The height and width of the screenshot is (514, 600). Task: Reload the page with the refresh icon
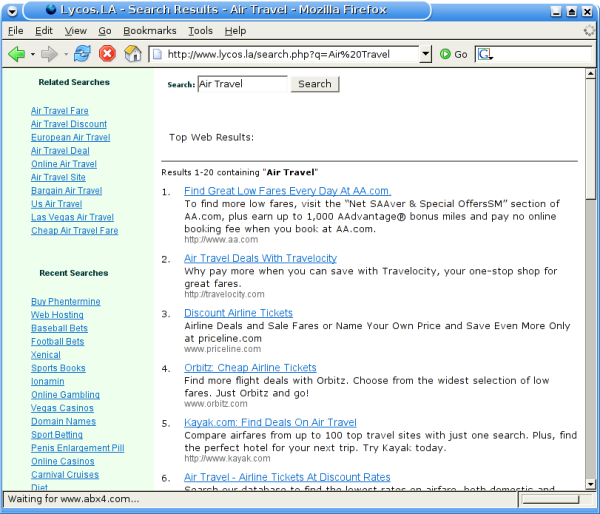pos(82,54)
